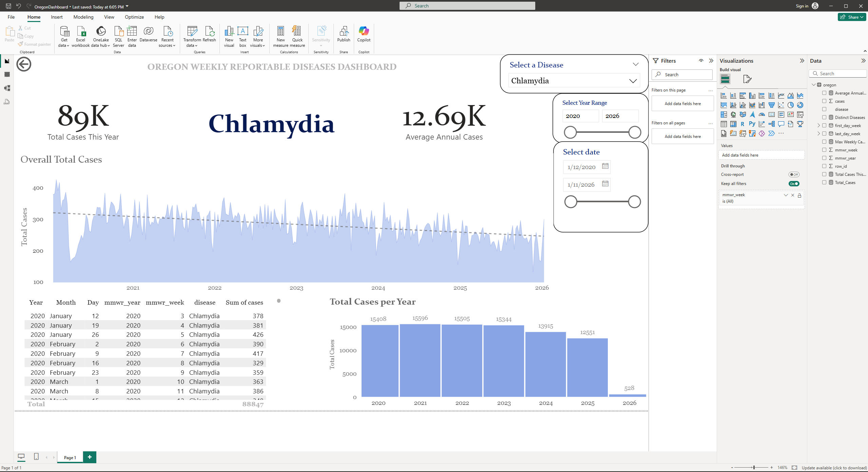
Task: Click the Share button
Action: point(852,17)
